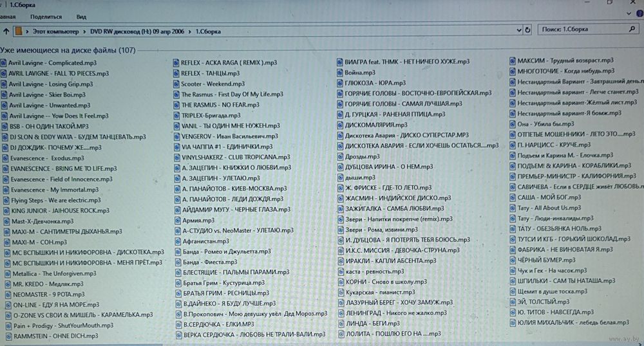Select file ШПИЛЬКИ - САМ ТЫ НАТАША.mp3

[563, 281]
